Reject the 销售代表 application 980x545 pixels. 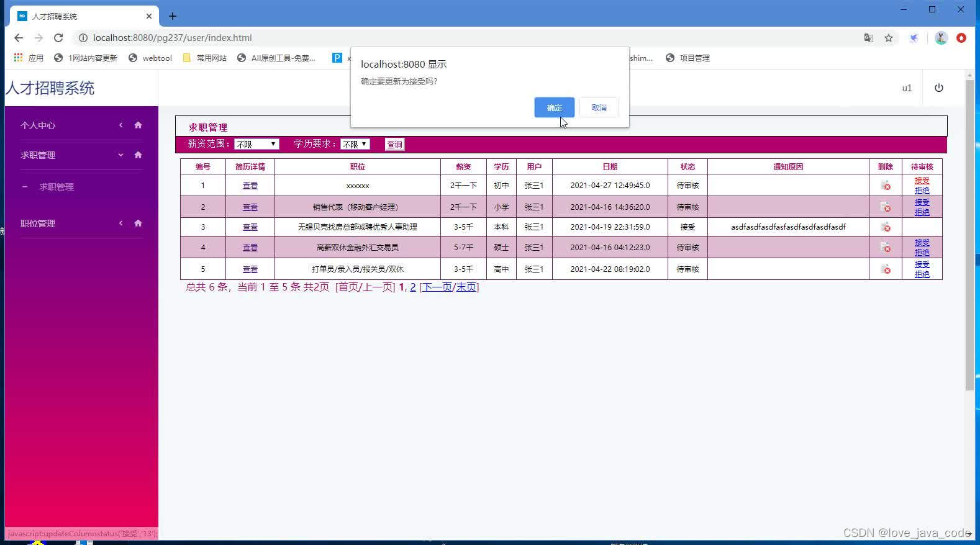pyautogui.click(x=922, y=212)
